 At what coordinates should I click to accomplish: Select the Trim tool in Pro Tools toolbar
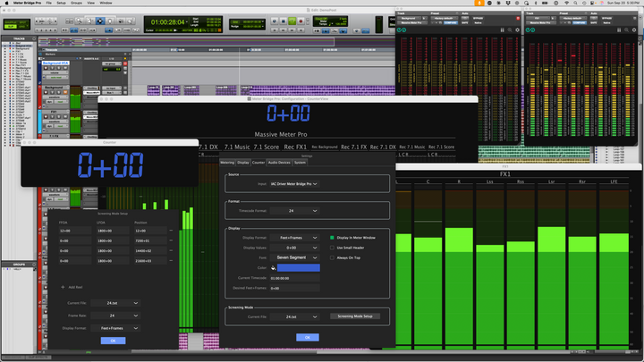pyautogui.click(x=89, y=21)
